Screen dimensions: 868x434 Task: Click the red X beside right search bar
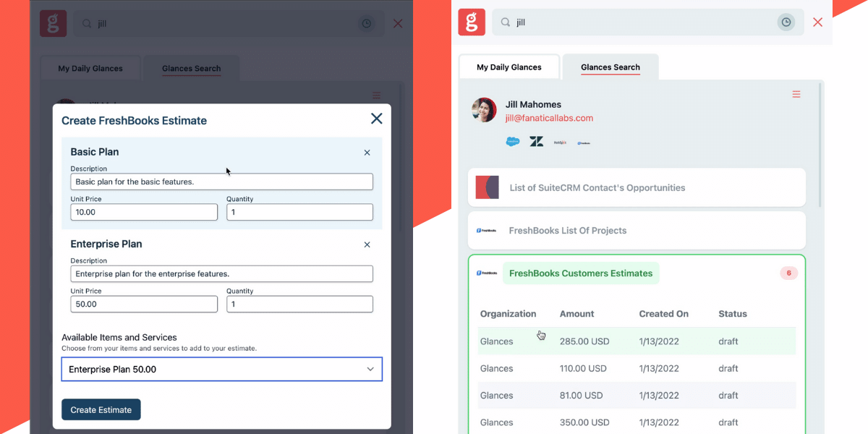(818, 22)
